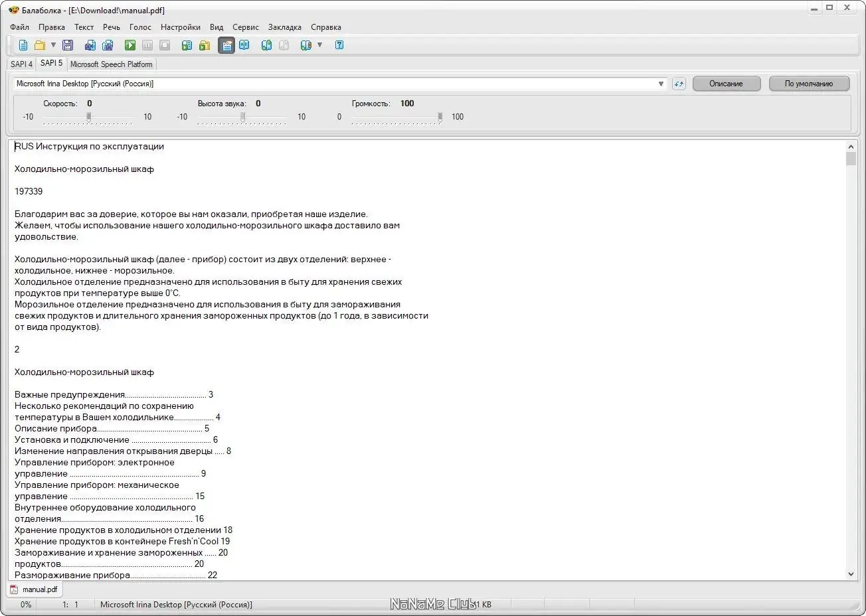Select the manual.pdf document tab
866x616 pixels.
coord(35,589)
